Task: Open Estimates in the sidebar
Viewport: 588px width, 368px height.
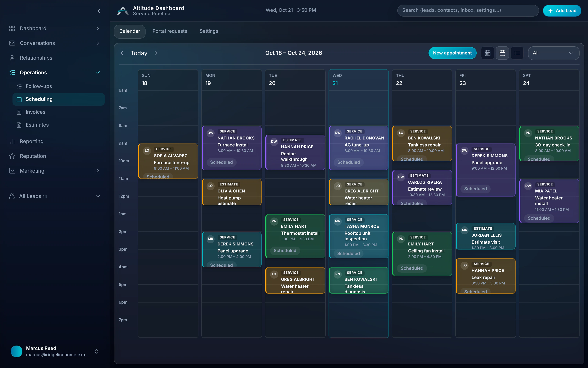Action: click(58, 125)
